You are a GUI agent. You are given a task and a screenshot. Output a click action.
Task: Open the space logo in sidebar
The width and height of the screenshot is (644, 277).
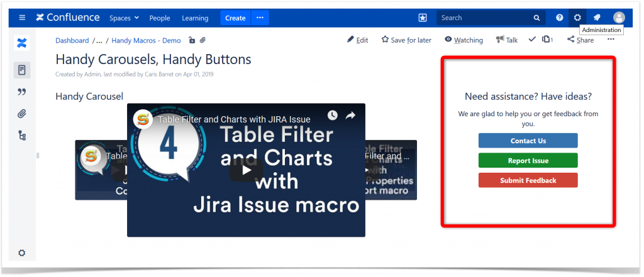22,43
